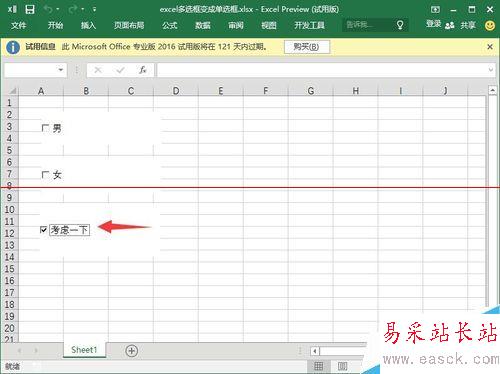This screenshot has height=374, width=500.
Task: Switch to the 开始 ribbon tab
Action: (55, 25)
